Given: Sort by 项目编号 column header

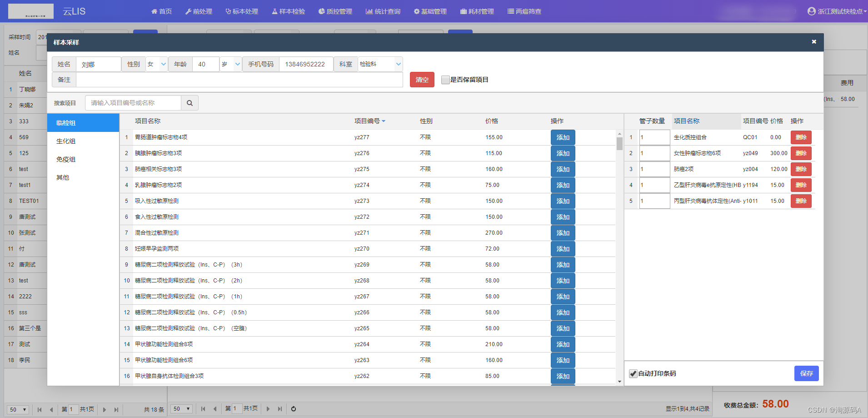Looking at the screenshot, I should [369, 121].
